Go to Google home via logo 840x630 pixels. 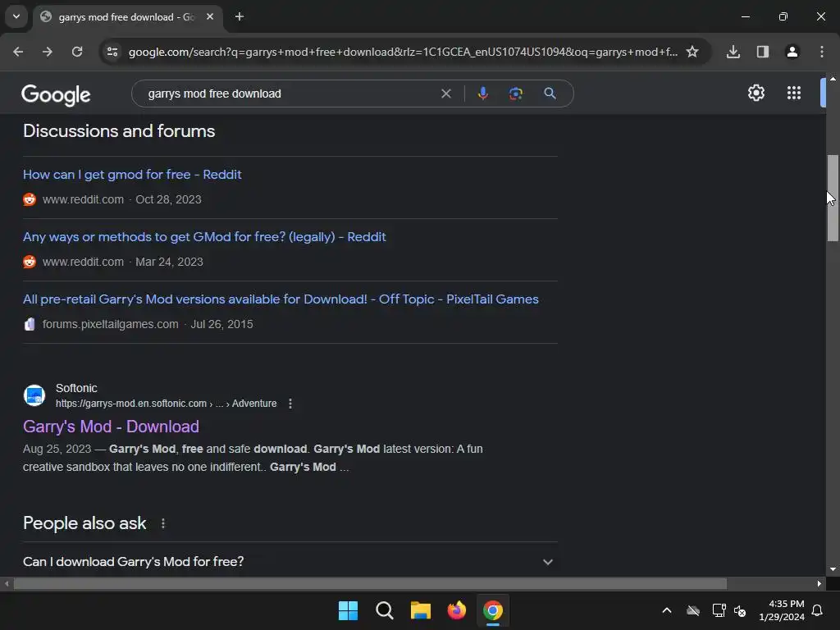click(x=56, y=95)
